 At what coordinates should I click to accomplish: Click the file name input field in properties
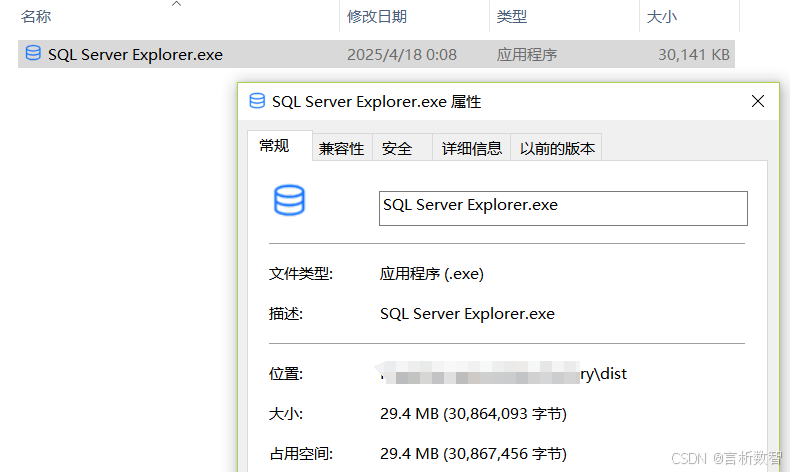pyautogui.click(x=563, y=208)
